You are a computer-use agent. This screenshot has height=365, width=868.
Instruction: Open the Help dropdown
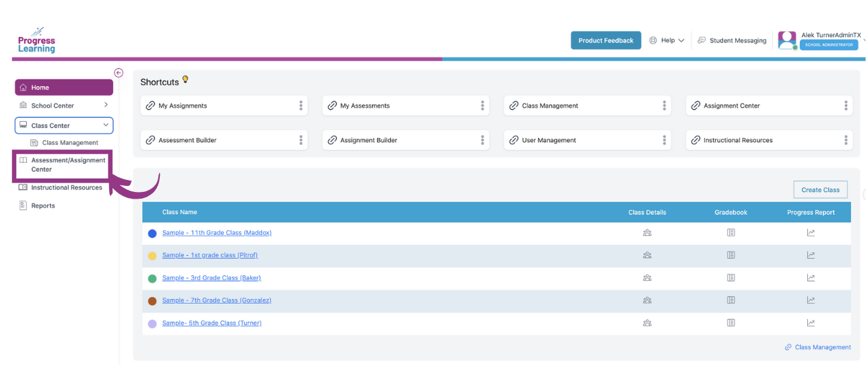[x=666, y=40]
